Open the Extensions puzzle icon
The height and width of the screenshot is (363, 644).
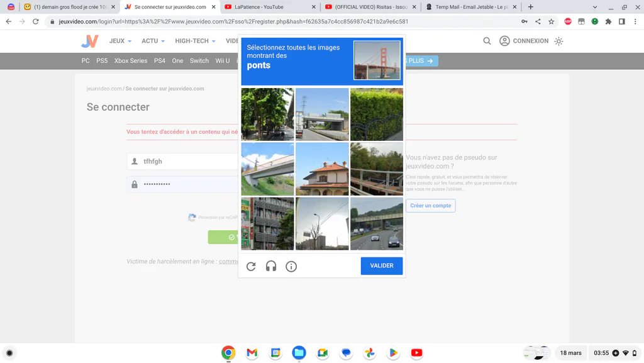(x=608, y=21)
